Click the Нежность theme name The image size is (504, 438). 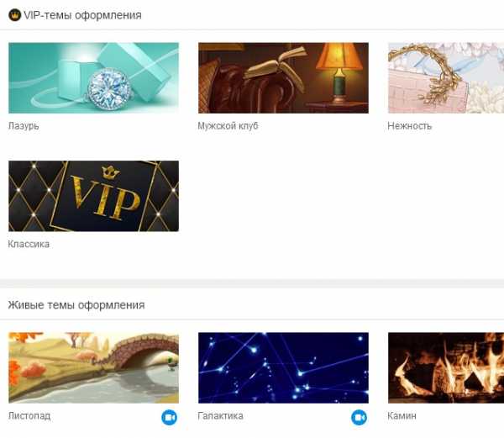click(410, 126)
